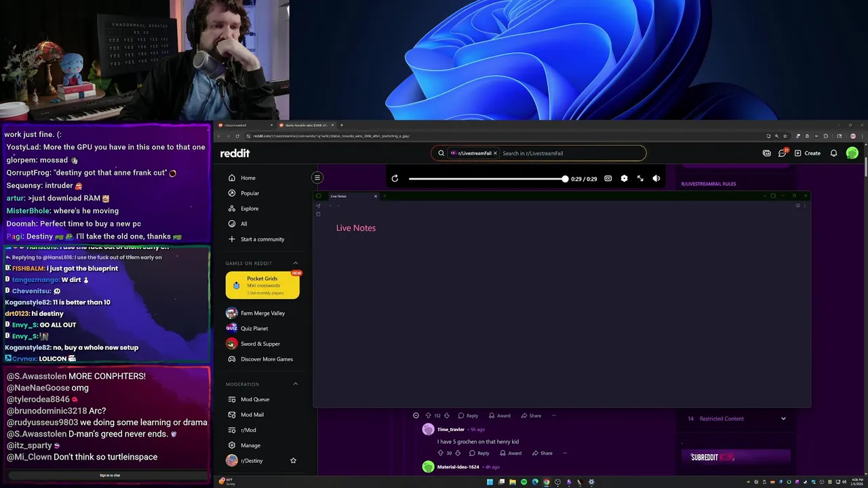Open more options on 112-vote comment

tap(554, 415)
